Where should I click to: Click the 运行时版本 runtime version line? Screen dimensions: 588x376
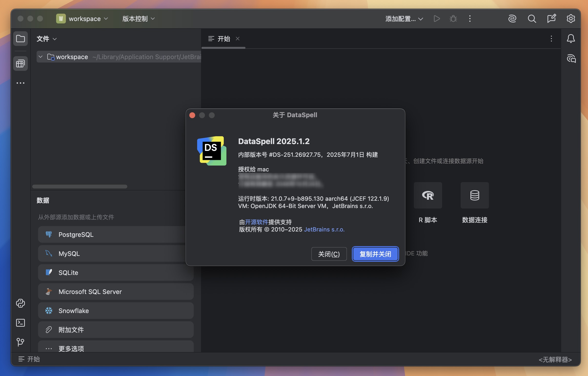(x=314, y=198)
